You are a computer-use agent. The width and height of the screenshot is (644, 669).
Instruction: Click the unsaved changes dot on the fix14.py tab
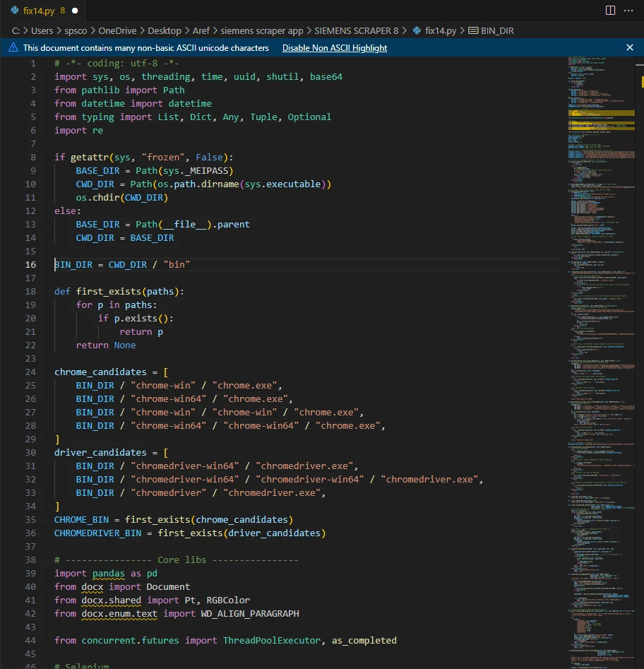(x=74, y=11)
